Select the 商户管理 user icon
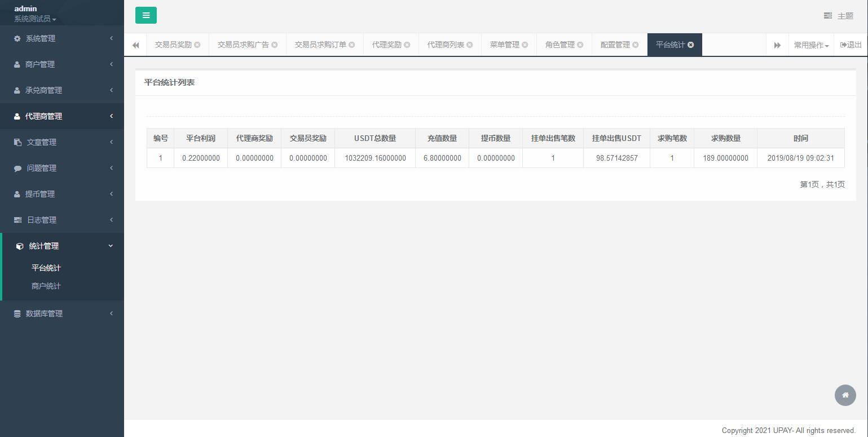 (16, 64)
